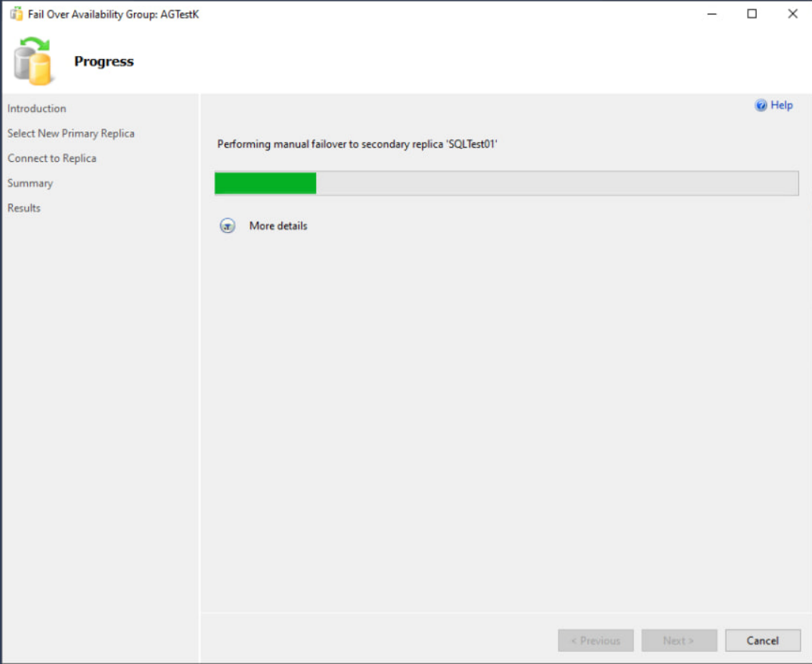Click the 'Performing manual failover' status text

[357, 144]
